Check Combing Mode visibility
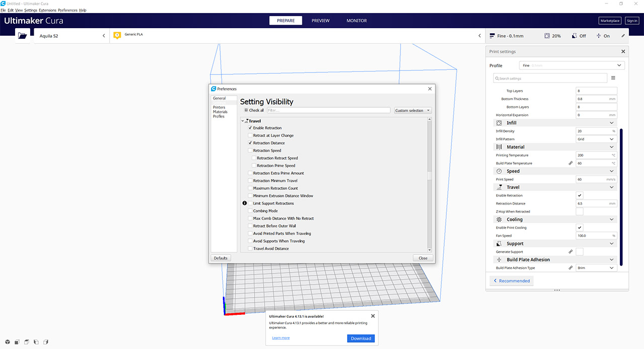The height and width of the screenshot is (349, 644). tap(250, 211)
